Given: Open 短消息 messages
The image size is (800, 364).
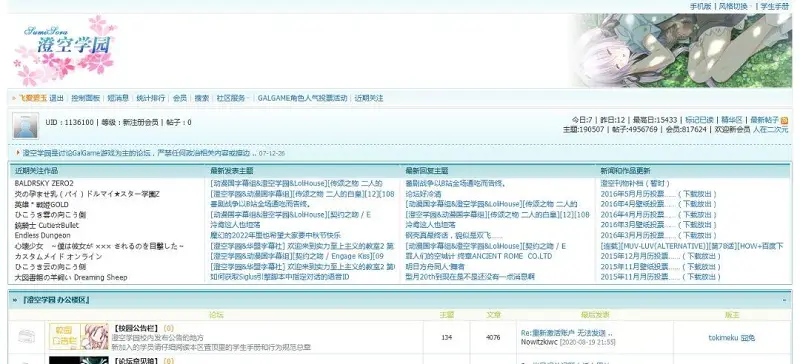Looking at the screenshot, I should pyautogui.click(x=118, y=98).
